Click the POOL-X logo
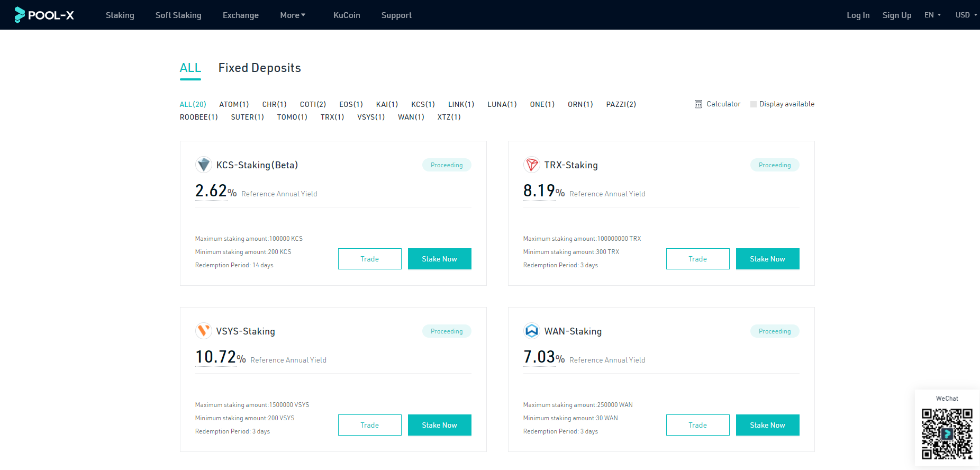Viewport: 980px width, 470px height. (x=44, y=15)
